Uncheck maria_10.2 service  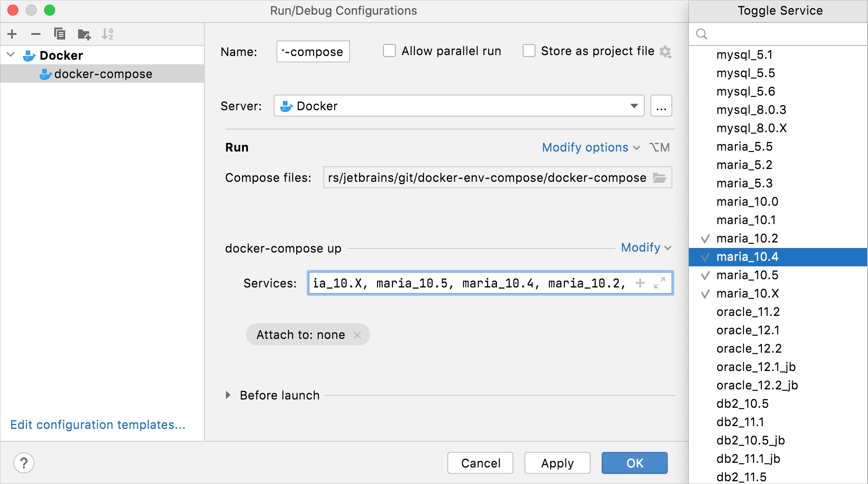778,238
